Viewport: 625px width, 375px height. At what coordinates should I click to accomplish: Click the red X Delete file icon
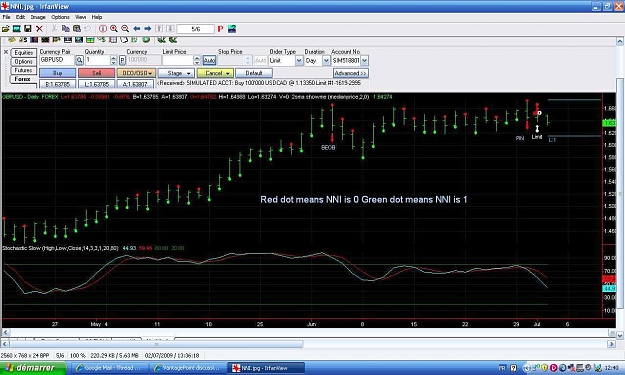pyautogui.click(x=39, y=29)
